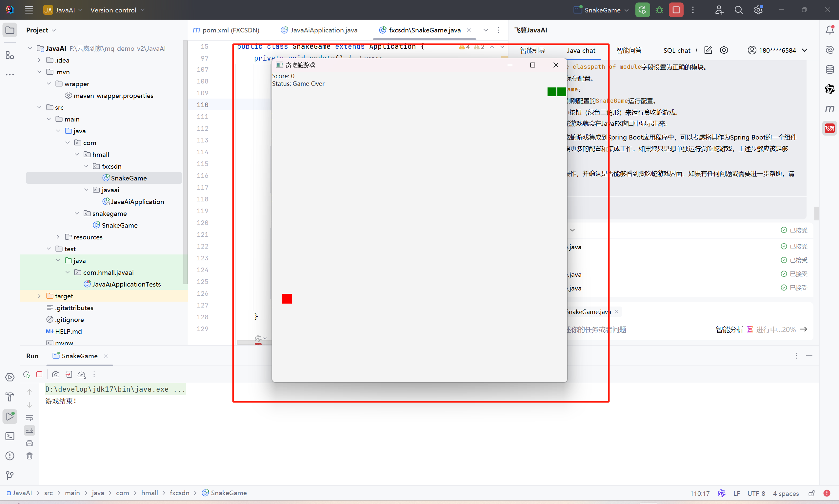Expand the target folder in project tree

point(39,296)
